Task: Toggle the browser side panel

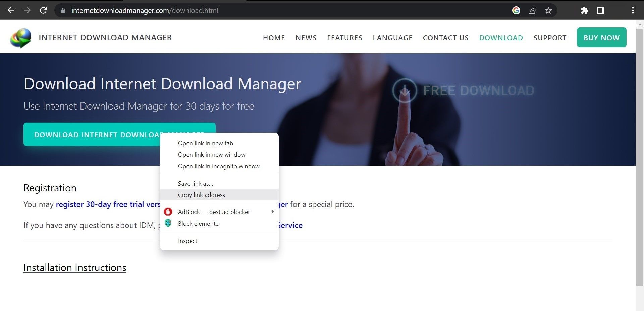Action: pyautogui.click(x=601, y=10)
